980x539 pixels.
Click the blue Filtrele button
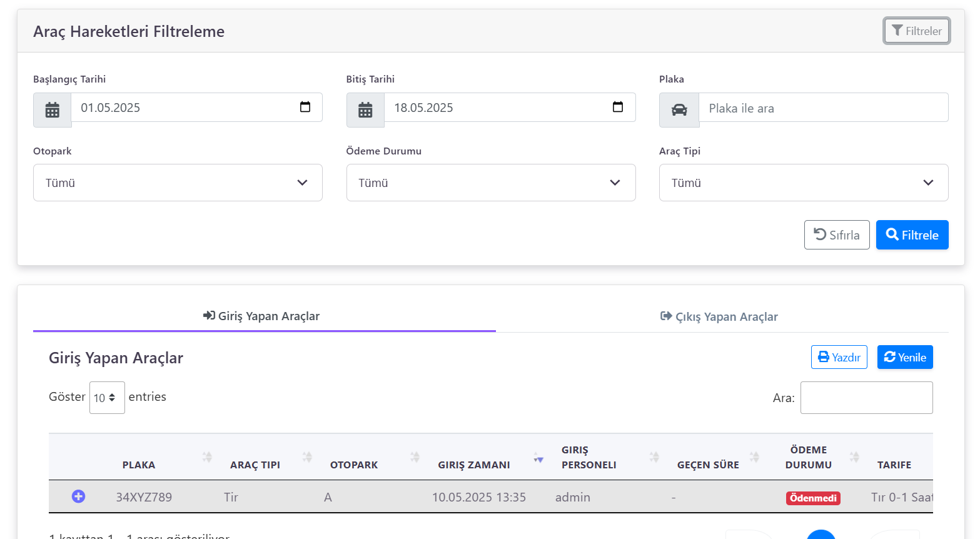click(912, 235)
